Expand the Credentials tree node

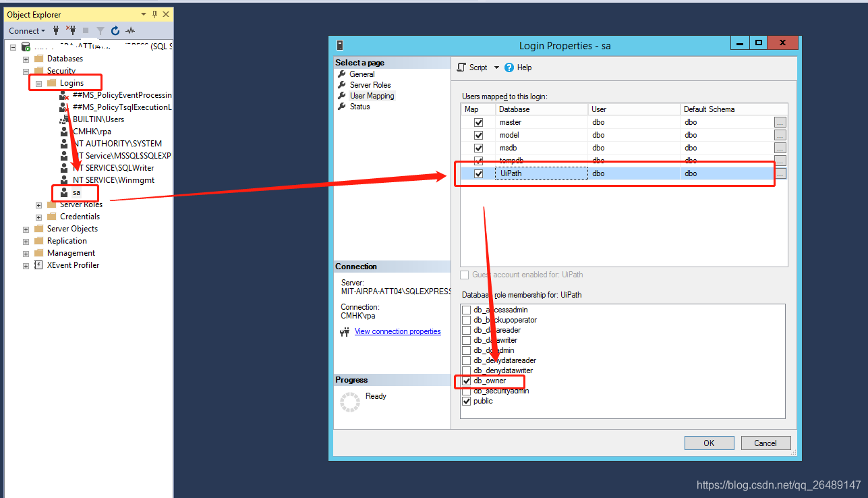38,217
